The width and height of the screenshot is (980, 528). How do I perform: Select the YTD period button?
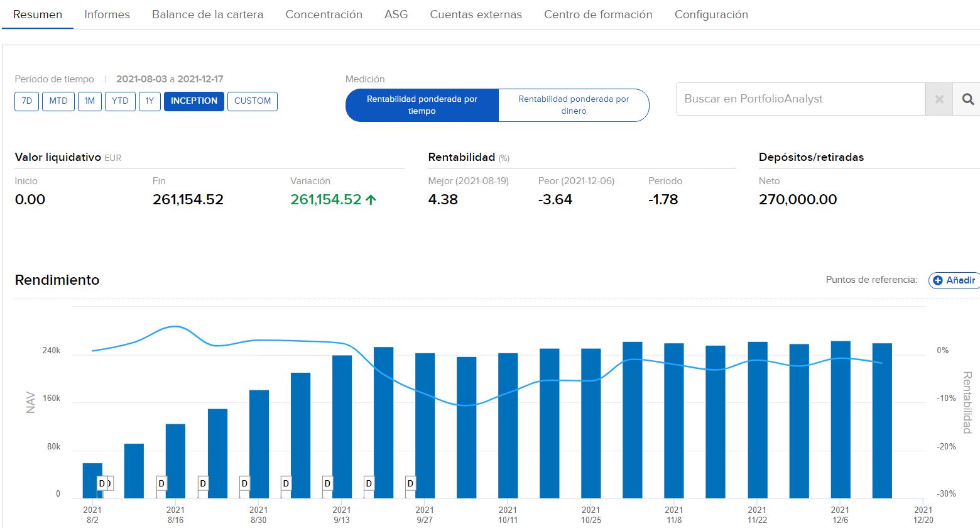pyautogui.click(x=120, y=101)
